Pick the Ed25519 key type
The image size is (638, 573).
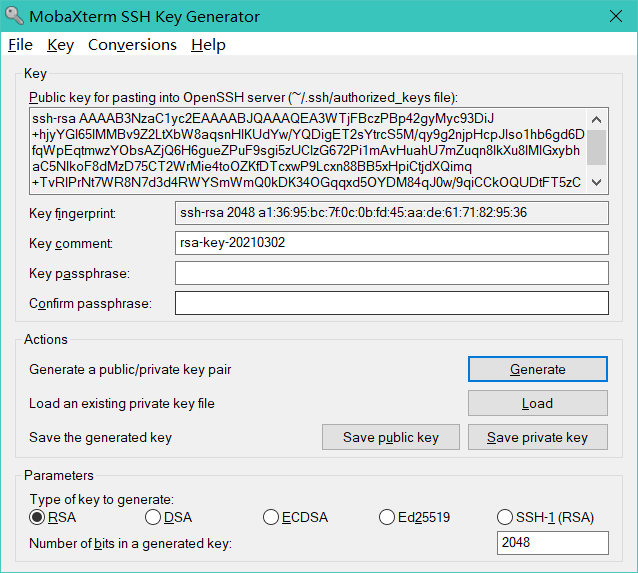(388, 517)
